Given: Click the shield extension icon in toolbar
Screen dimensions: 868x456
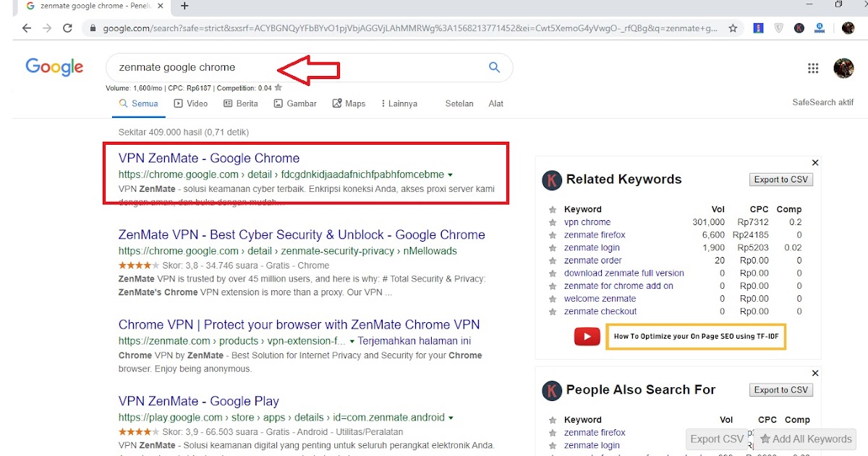Looking at the screenshot, I should coord(778,28).
